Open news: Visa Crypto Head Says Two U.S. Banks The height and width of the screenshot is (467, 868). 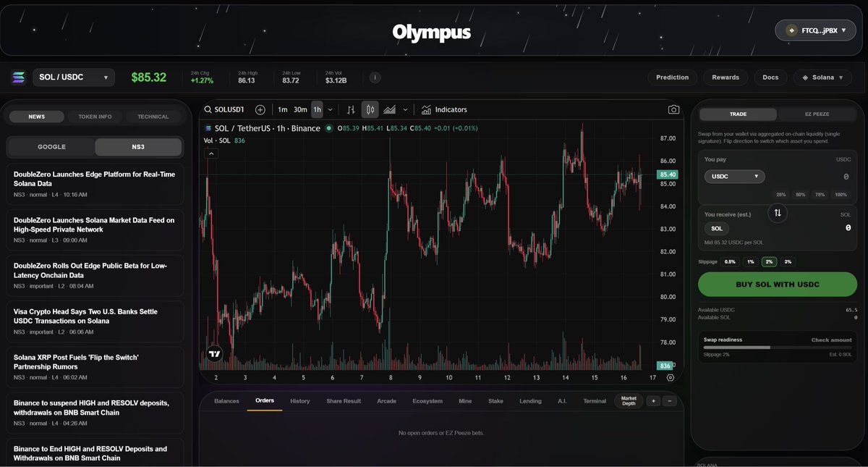point(94,321)
